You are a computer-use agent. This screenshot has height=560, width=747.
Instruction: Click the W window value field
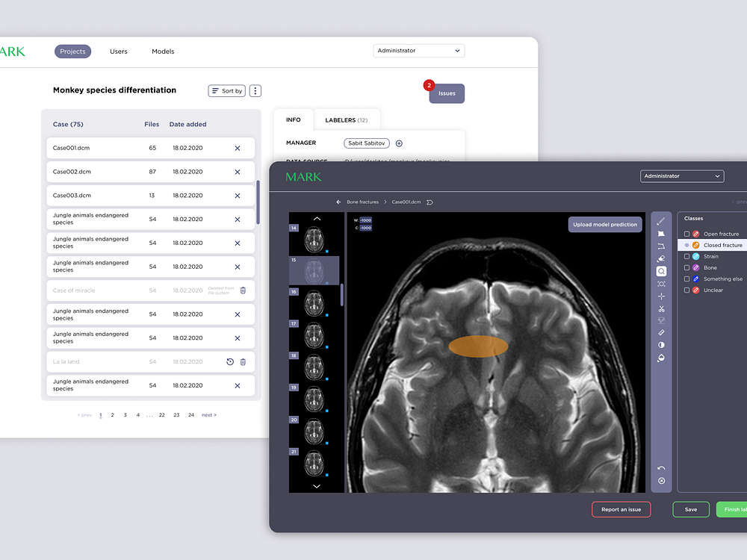366,220
